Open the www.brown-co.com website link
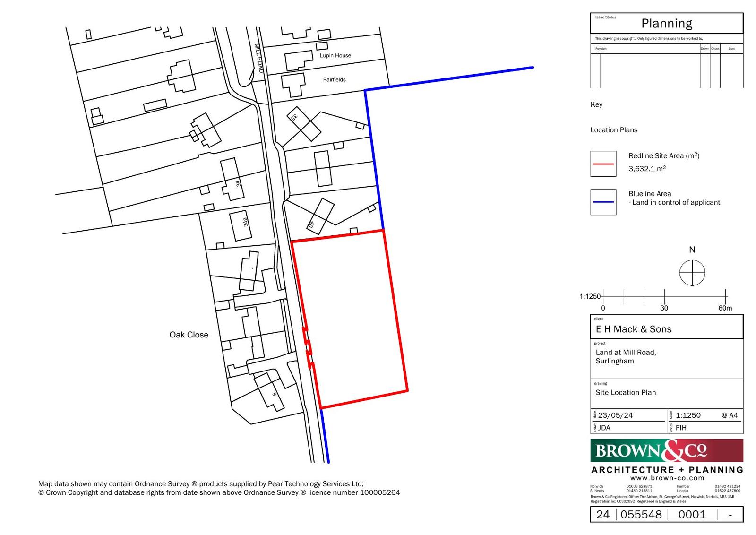Viewport: 756px width, 535px height. (x=667, y=478)
